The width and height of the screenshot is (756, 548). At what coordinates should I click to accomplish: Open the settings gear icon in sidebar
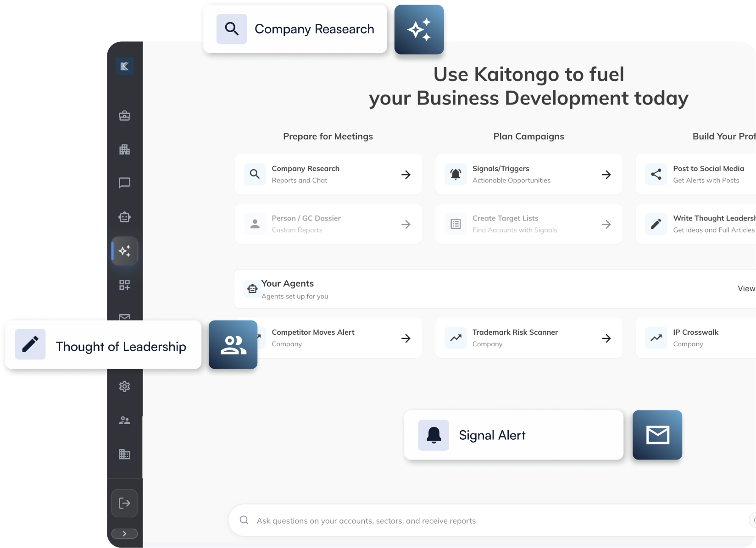(124, 387)
